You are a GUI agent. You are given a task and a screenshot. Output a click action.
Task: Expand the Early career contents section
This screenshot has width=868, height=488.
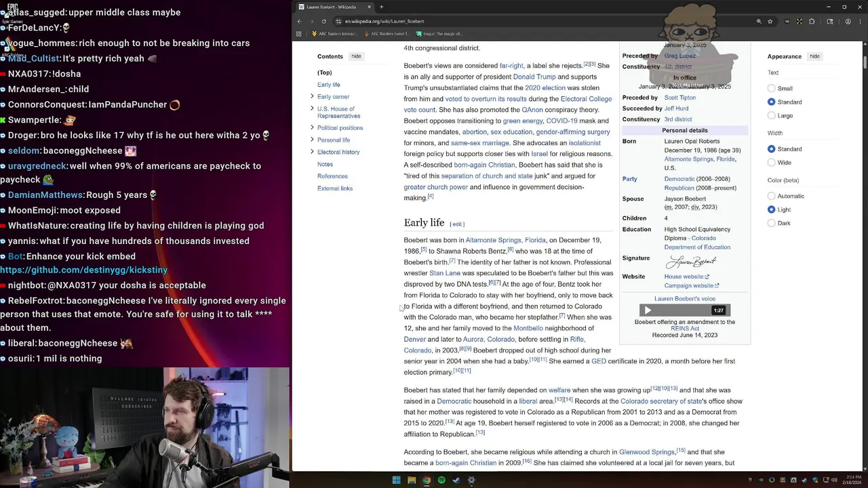point(312,96)
